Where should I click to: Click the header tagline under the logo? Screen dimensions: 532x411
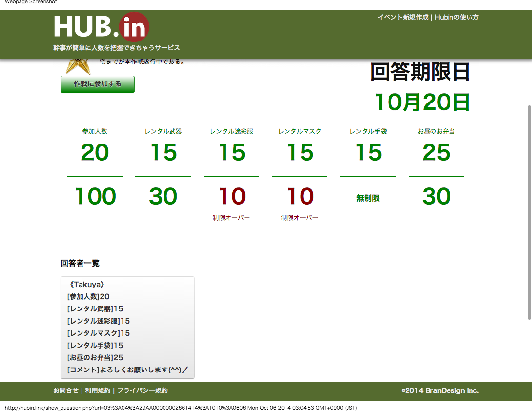(117, 48)
